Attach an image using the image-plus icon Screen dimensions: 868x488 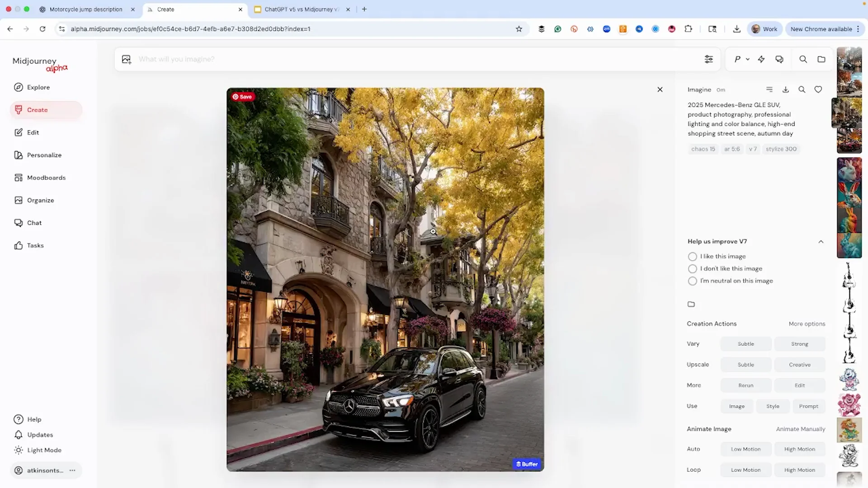pyautogui.click(x=126, y=59)
